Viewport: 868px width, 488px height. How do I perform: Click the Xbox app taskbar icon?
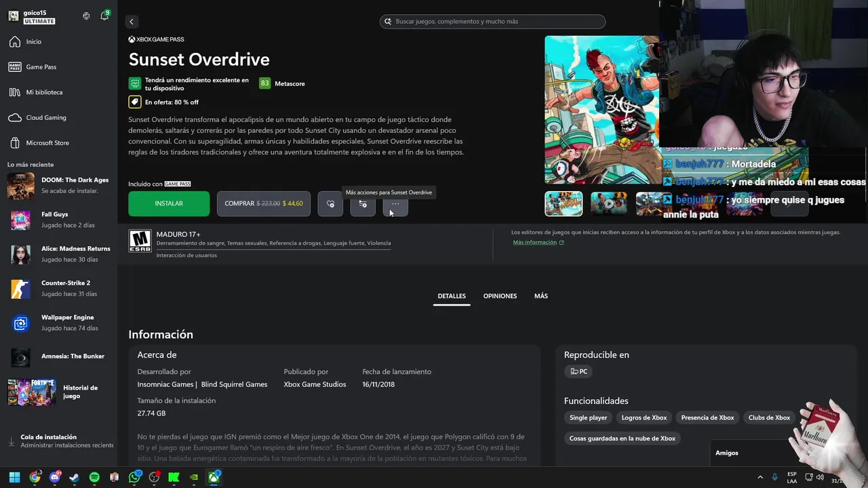click(x=214, y=477)
